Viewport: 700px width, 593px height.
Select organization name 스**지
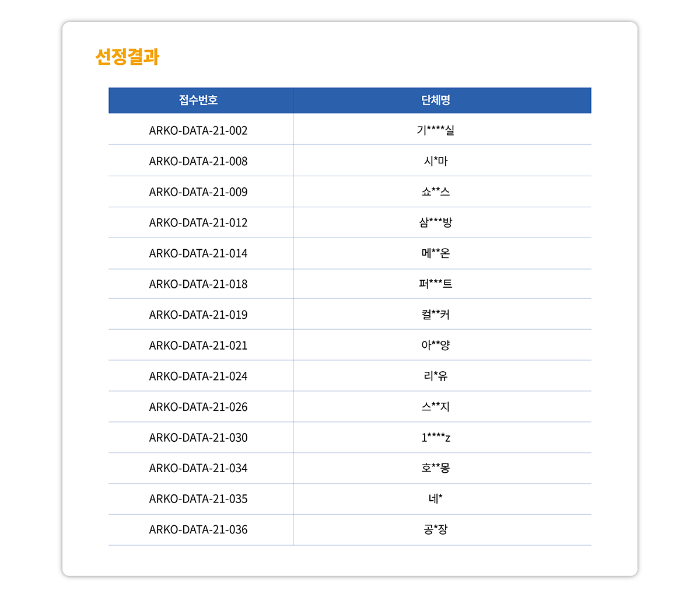tap(436, 407)
